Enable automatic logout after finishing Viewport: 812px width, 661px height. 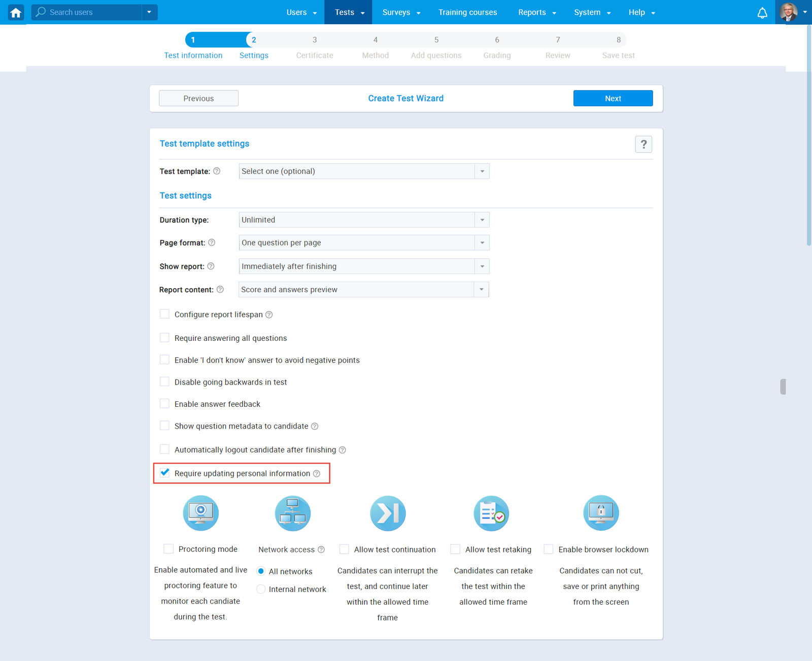pos(164,449)
